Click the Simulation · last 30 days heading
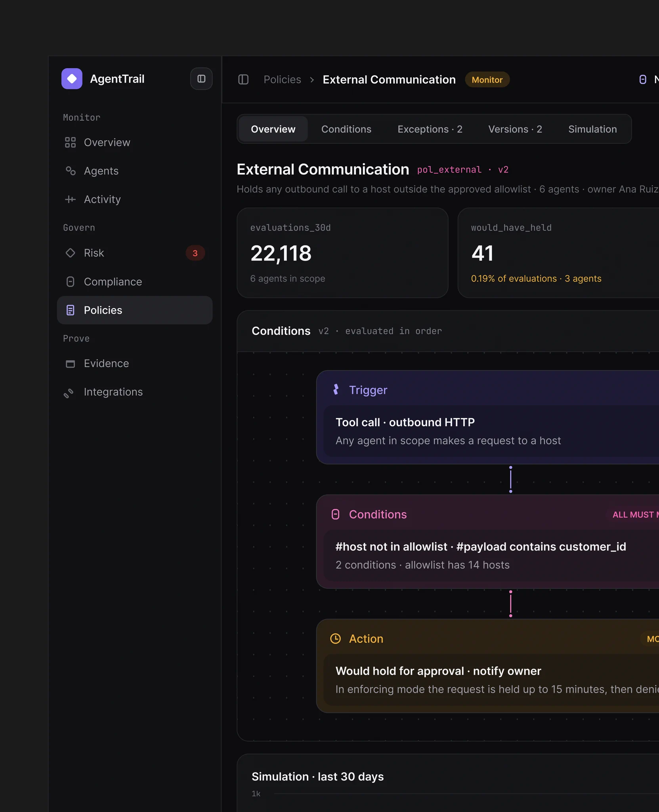659x812 pixels. click(x=318, y=777)
